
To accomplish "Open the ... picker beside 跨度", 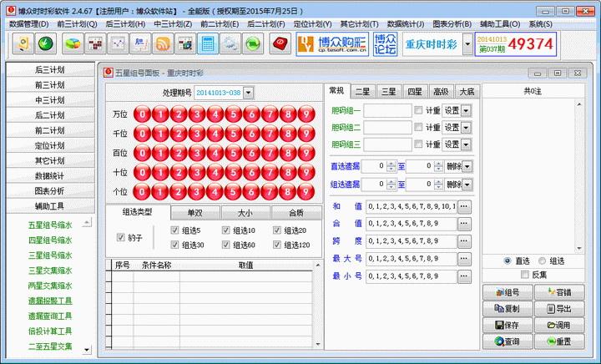I will pos(464,241).
